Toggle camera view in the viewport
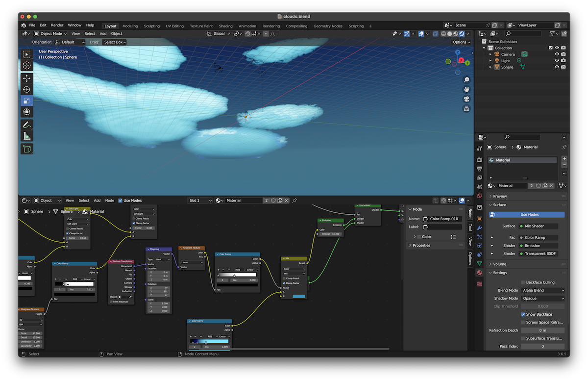Image resolution: width=588 pixels, height=381 pixels. tap(466, 99)
